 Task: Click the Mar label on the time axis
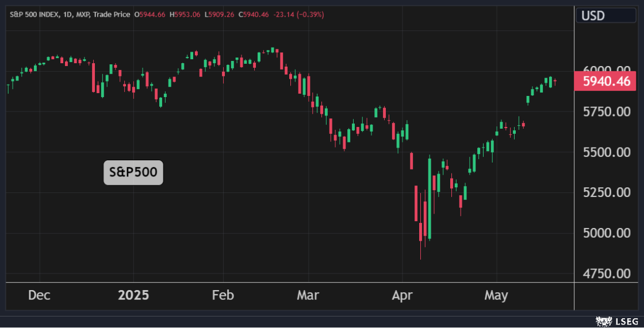[x=309, y=295]
